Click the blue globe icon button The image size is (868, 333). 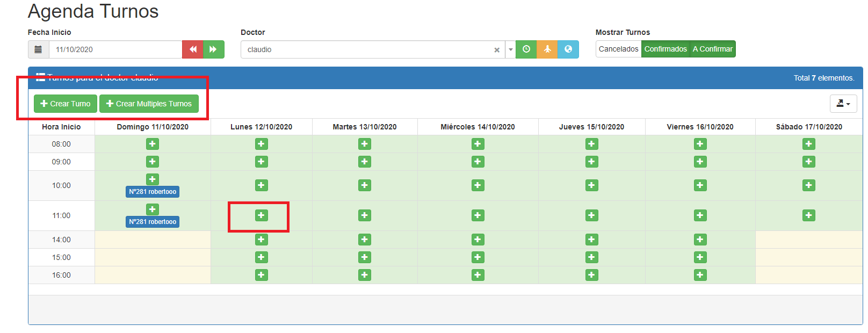pyautogui.click(x=568, y=49)
